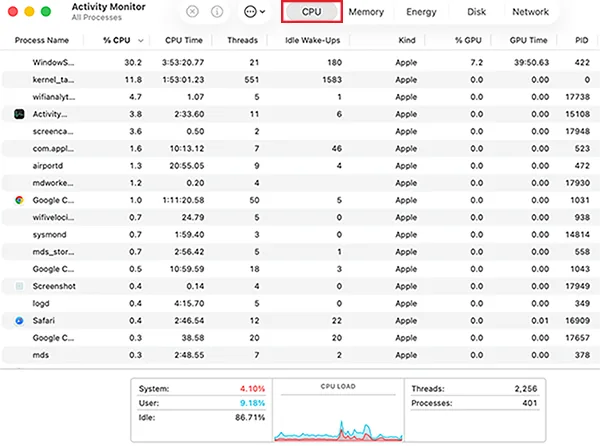Image resolution: width=600 pixels, height=446 pixels.
Task: Sort by % CPU column header
Action: (117, 40)
